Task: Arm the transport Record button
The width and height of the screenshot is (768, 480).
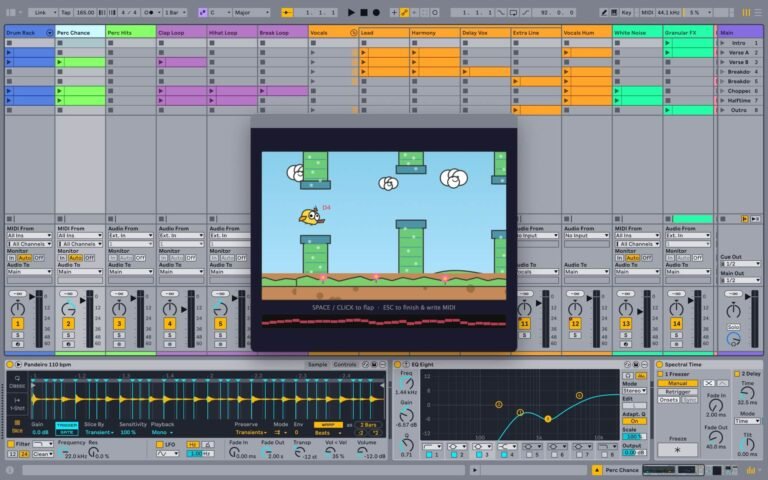Action: click(x=376, y=12)
